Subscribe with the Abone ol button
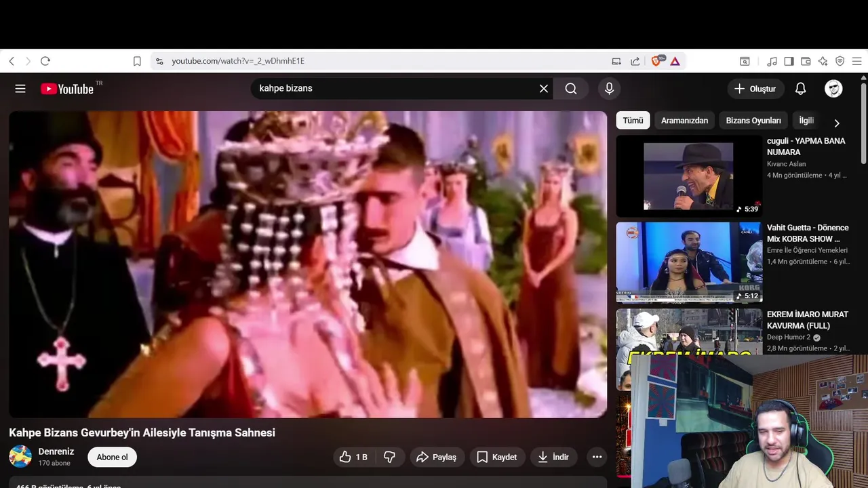The height and width of the screenshot is (488, 868). [x=112, y=457]
